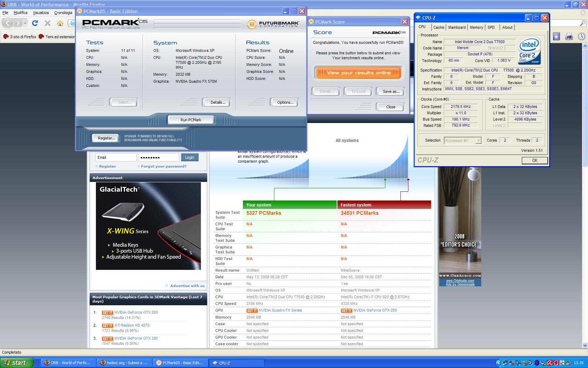Click the Il sito di Firefox bookmark
This screenshot has height=368, width=588.
pyautogui.click(x=20, y=36)
